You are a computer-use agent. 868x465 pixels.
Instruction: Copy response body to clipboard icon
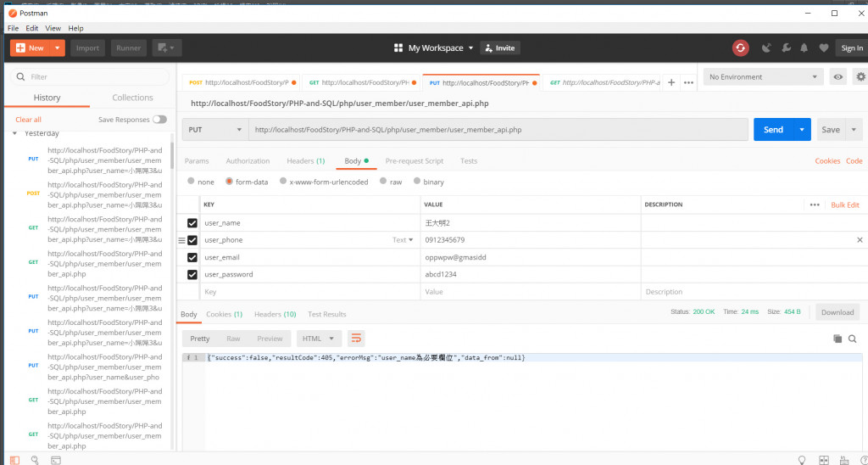pyautogui.click(x=837, y=339)
